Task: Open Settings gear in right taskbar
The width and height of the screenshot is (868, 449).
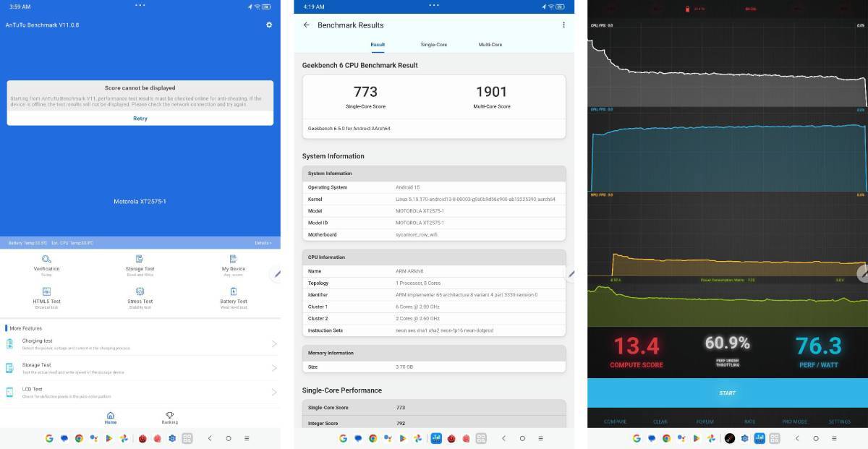Action: point(745,438)
